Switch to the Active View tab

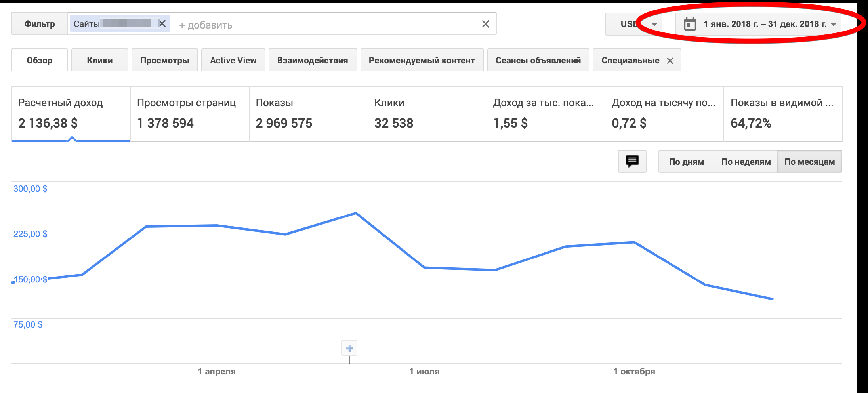coord(233,60)
